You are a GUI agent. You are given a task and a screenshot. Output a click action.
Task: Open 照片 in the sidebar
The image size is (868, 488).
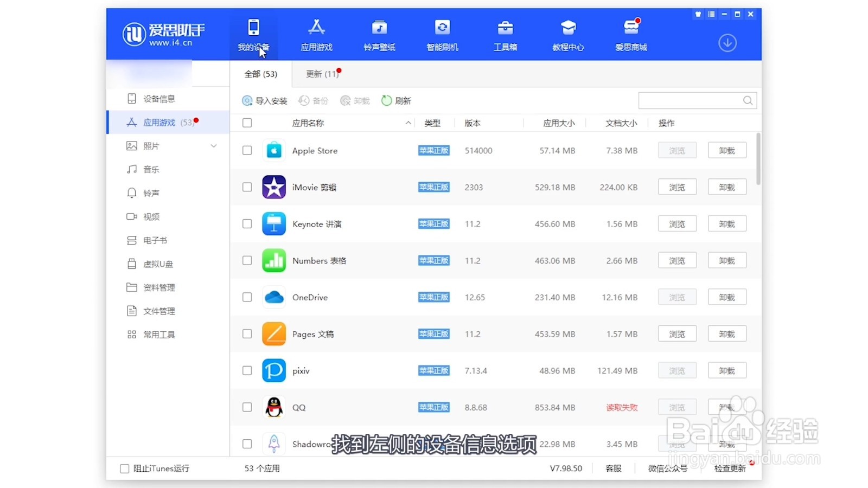[168, 146]
